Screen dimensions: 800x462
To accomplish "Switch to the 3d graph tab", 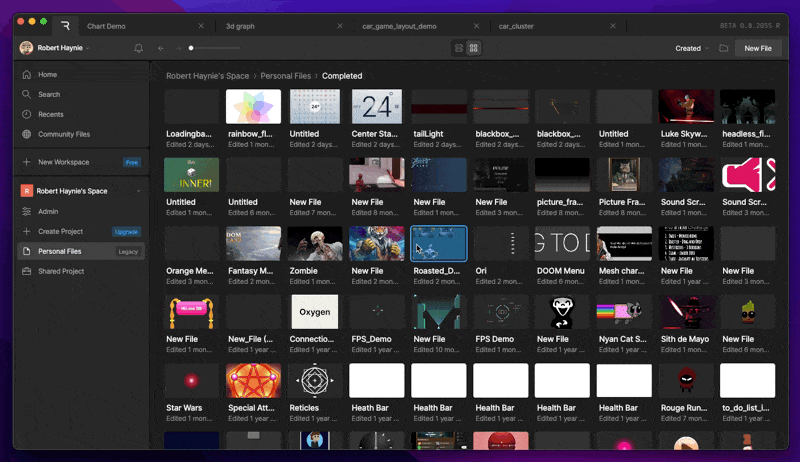I will 240,25.
